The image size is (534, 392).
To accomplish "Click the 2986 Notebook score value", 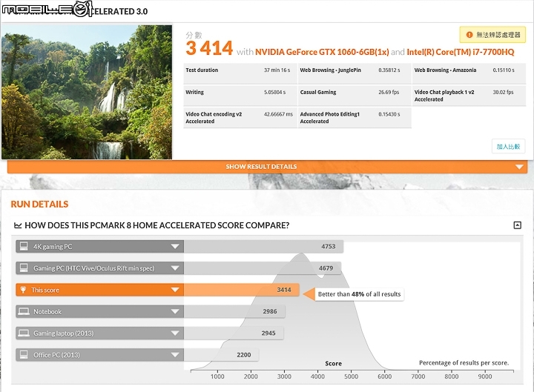I will coord(270,311).
